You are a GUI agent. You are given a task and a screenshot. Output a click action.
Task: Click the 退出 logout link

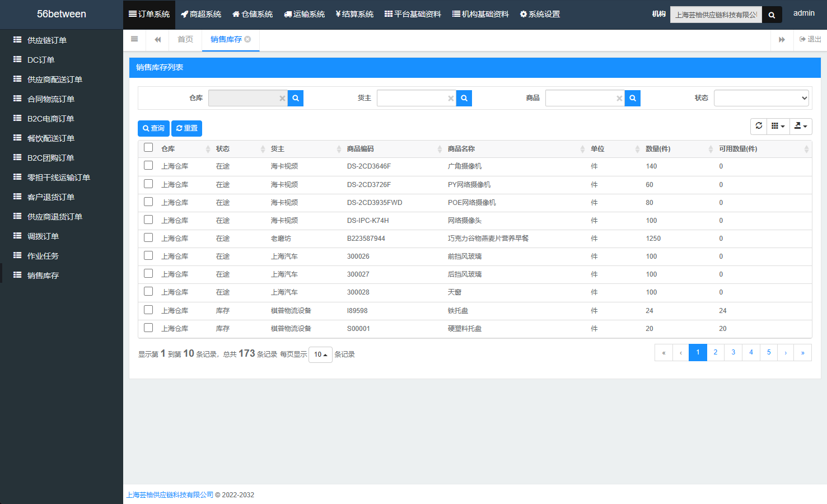click(x=810, y=39)
